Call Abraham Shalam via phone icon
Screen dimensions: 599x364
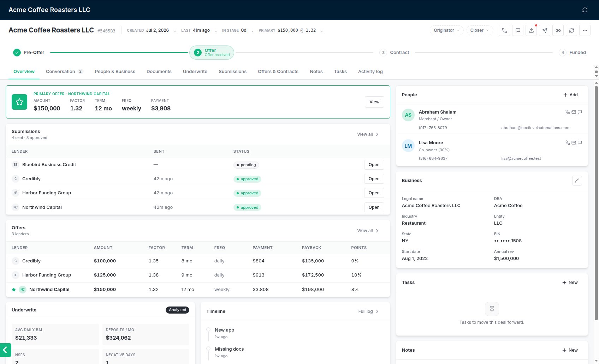click(568, 112)
